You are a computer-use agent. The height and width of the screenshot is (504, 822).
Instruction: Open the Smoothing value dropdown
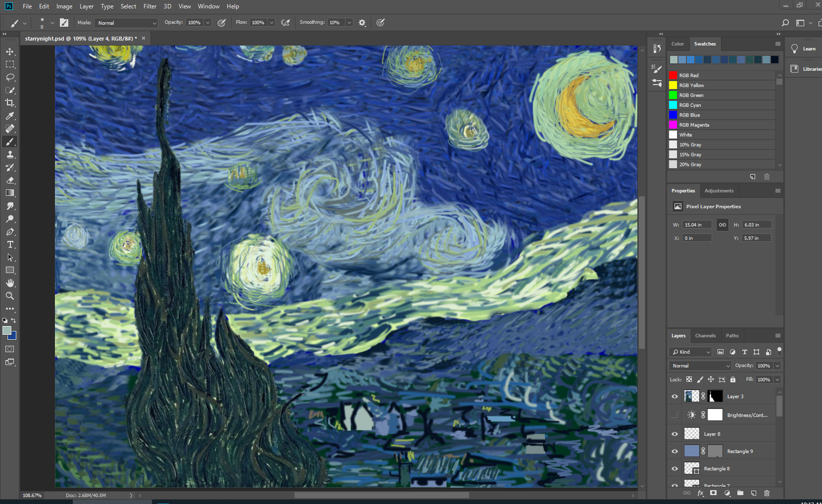pos(349,23)
